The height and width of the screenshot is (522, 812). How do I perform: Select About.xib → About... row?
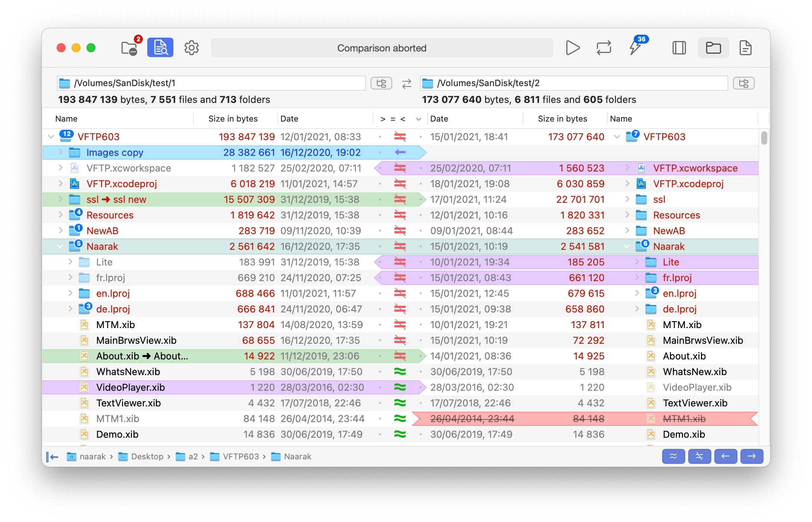[235, 356]
